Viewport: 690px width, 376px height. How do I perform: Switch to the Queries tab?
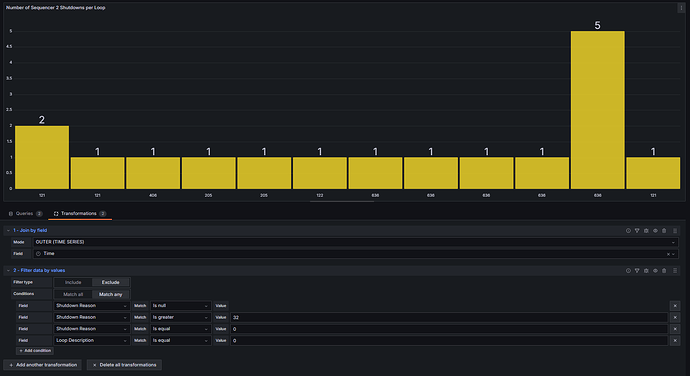coord(26,214)
